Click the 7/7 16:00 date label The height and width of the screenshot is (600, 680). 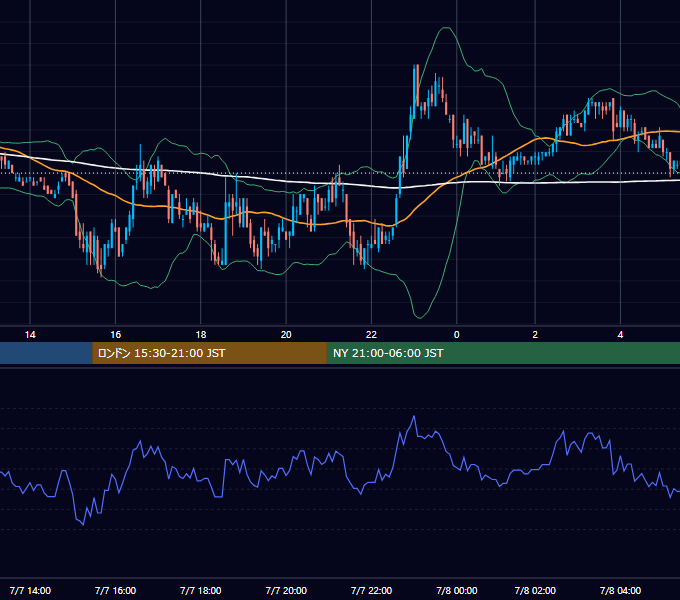point(115,590)
